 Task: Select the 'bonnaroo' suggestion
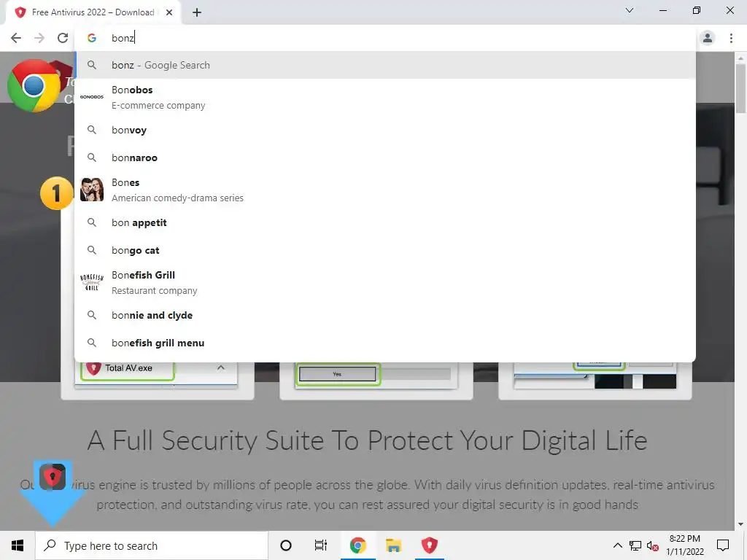(385, 157)
